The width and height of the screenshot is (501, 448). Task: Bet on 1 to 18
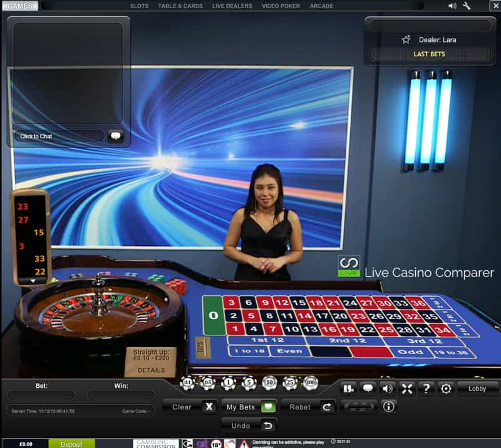pyautogui.click(x=249, y=351)
